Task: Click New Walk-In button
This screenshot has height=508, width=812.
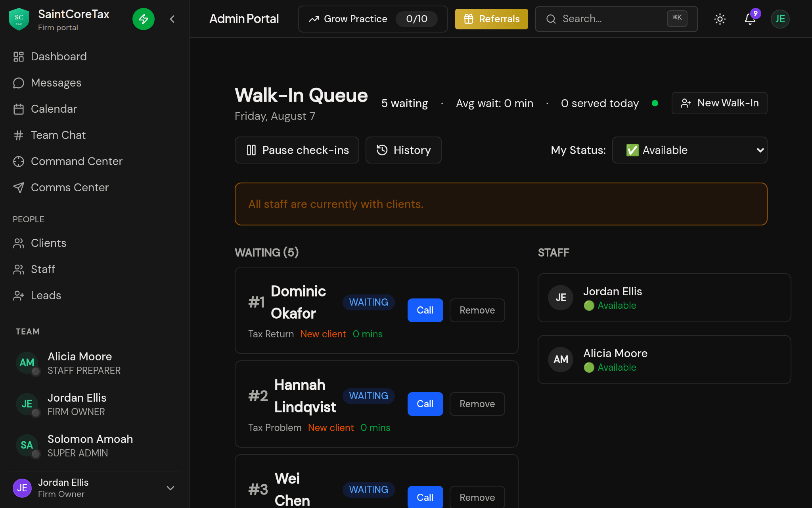Action: [x=719, y=103]
